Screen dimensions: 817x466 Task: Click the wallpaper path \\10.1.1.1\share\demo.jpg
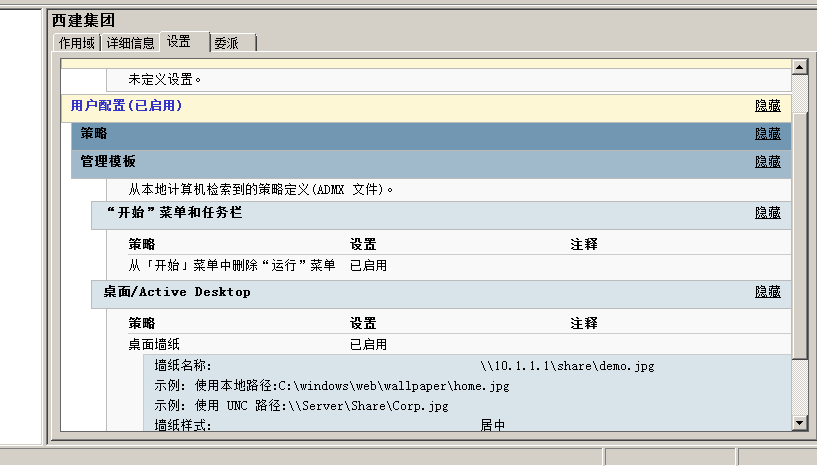pos(567,366)
